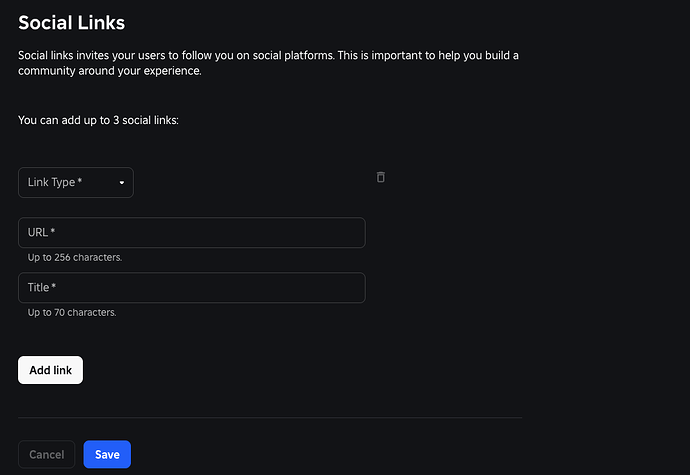Click the 'Title *' placeholder label
The width and height of the screenshot is (690, 475).
(x=42, y=287)
